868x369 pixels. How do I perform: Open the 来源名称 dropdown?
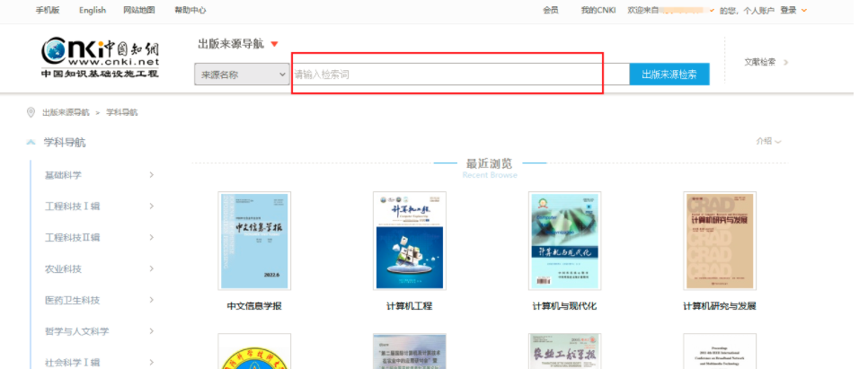[242, 75]
